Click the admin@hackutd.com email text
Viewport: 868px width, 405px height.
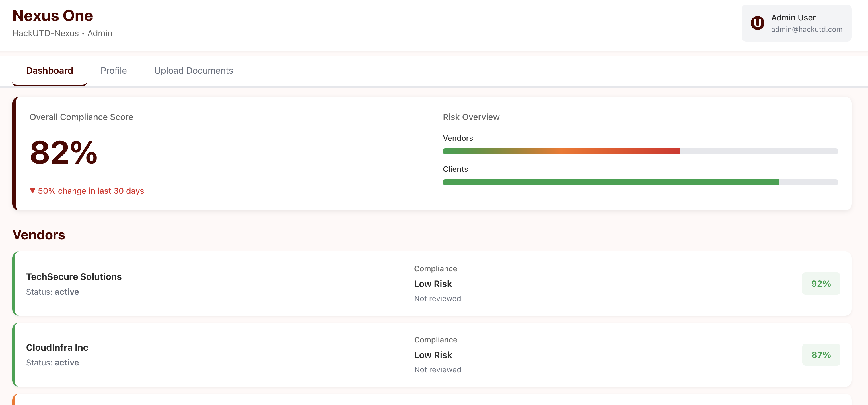(806, 30)
